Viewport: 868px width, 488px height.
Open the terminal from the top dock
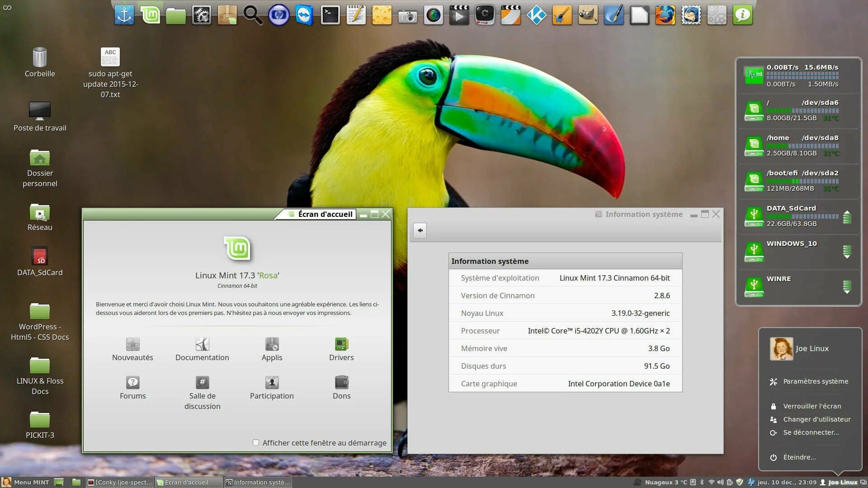(x=330, y=15)
